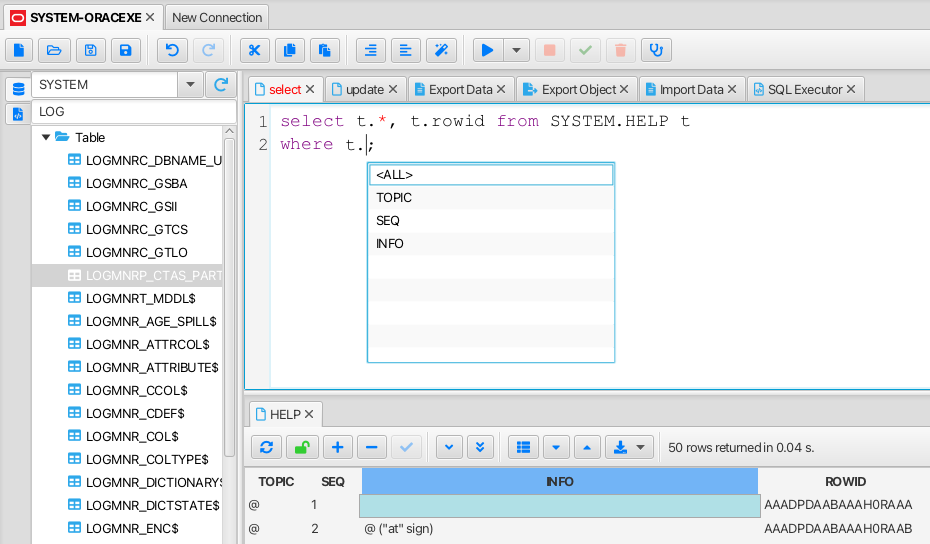Add a new row with plus icon
This screenshot has height=544, width=930.
(x=337, y=447)
